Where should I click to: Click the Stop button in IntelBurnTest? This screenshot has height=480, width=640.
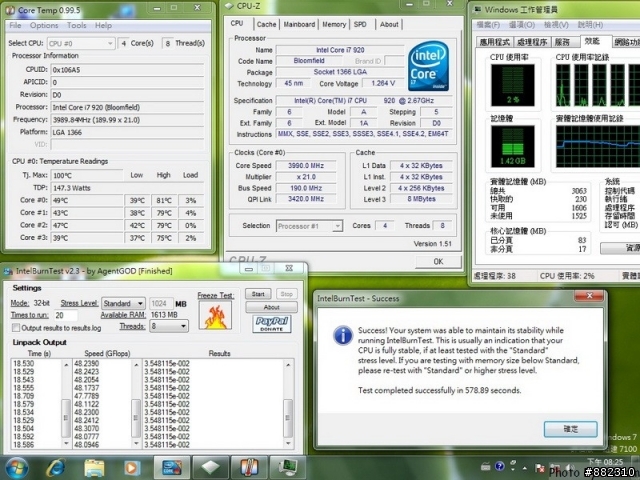click(287, 294)
